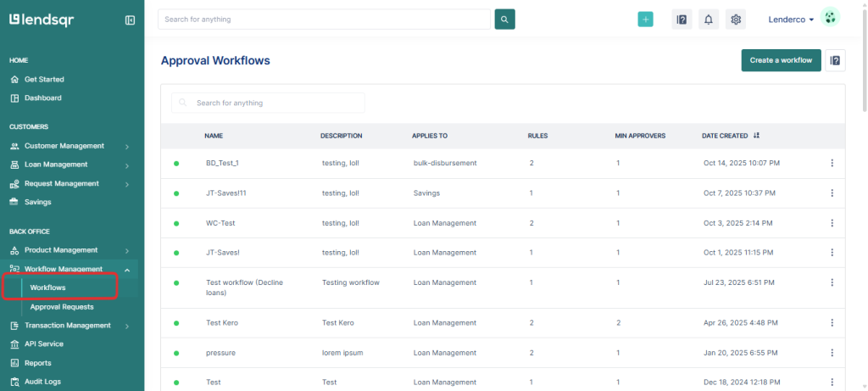This screenshot has height=391, width=868.
Task: Go to Dashboard from sidebar
Action: click(42, 98)
